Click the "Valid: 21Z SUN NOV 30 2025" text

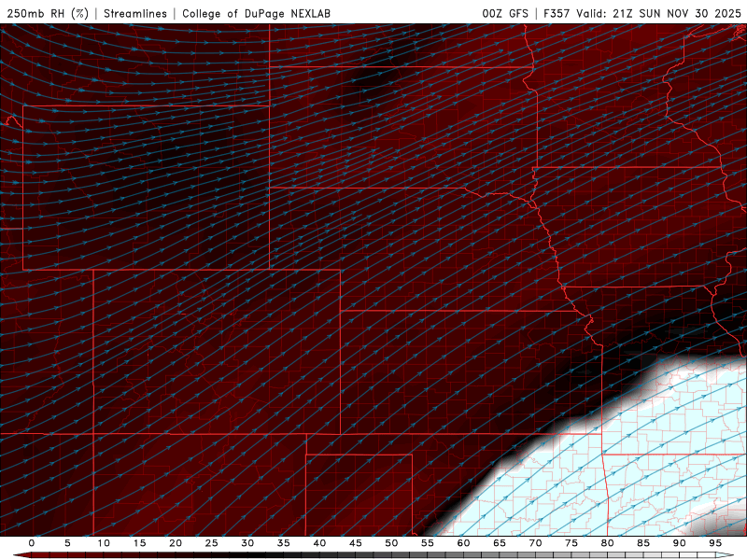pos(658,13)
